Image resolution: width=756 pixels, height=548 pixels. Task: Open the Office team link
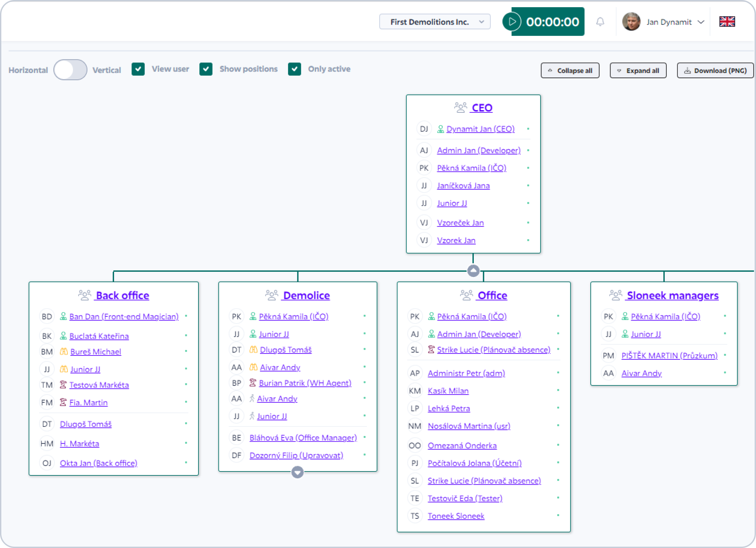492,295
